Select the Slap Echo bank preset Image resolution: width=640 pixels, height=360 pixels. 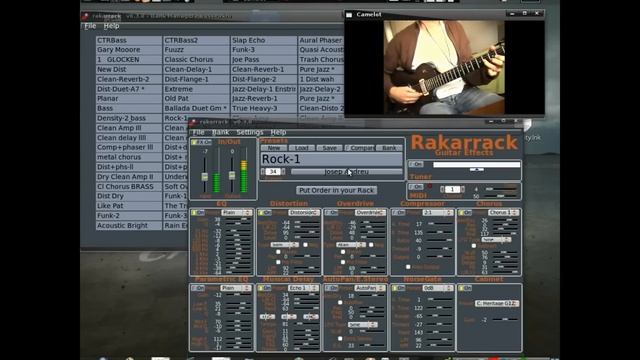pos(264,40)
